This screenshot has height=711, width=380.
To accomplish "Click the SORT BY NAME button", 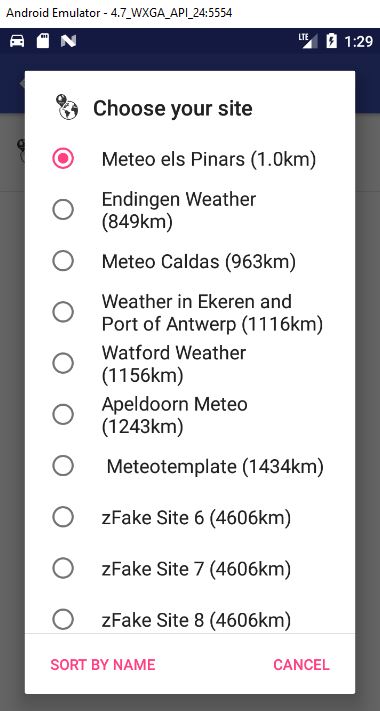I will click(103, 665).
